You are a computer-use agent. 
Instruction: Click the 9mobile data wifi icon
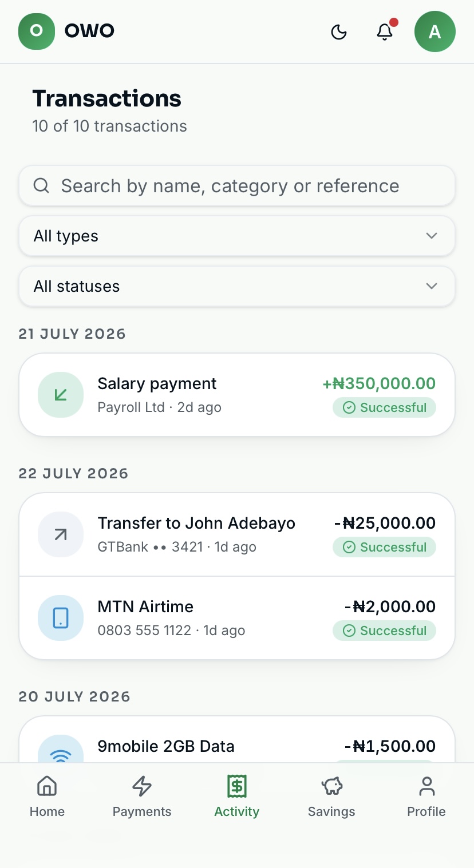click(61, 750)
